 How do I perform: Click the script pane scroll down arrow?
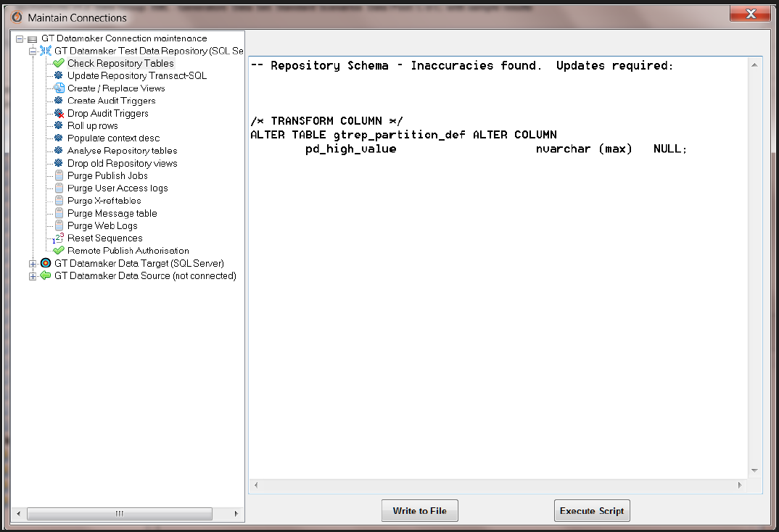[754, 470]
